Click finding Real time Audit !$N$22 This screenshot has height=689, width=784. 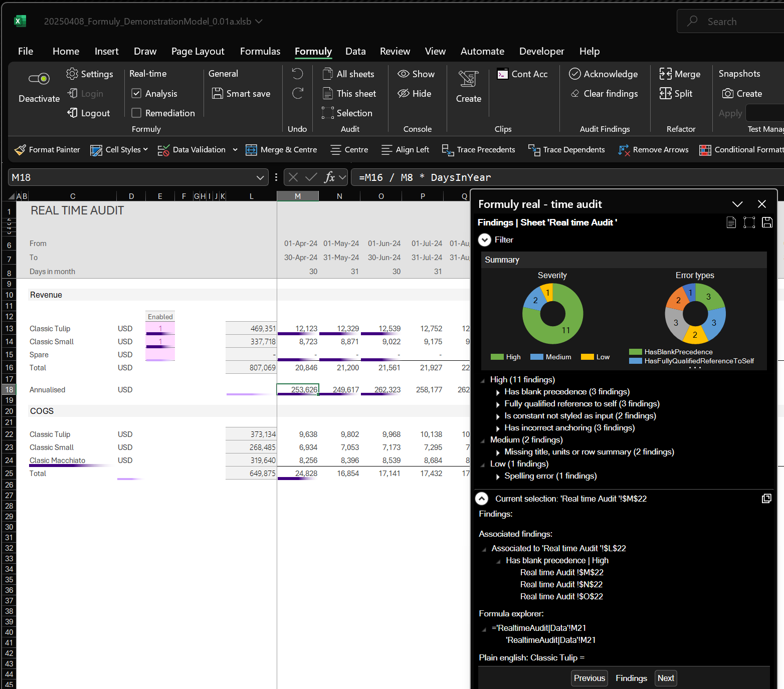[561, 584]
